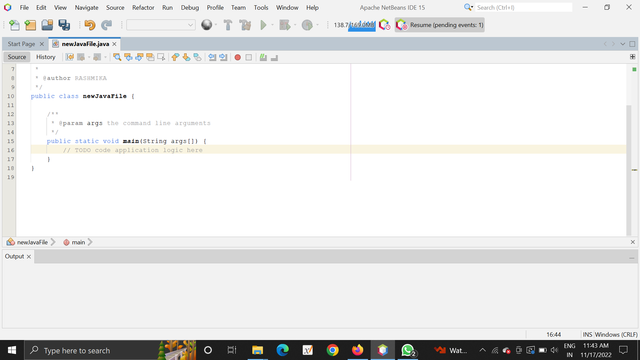Toggle Highlight Search icon
Screen dimensions: 640x360
(x=150, y=58)
